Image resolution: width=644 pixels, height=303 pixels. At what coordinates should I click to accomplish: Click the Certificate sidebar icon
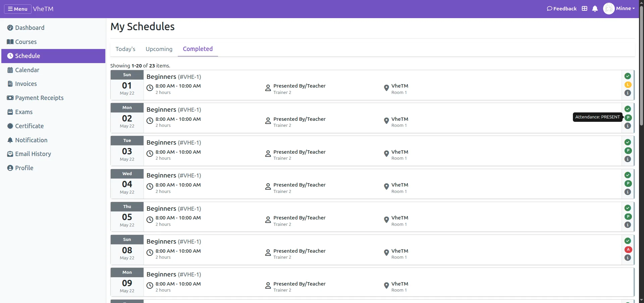(x=10, y=126)
